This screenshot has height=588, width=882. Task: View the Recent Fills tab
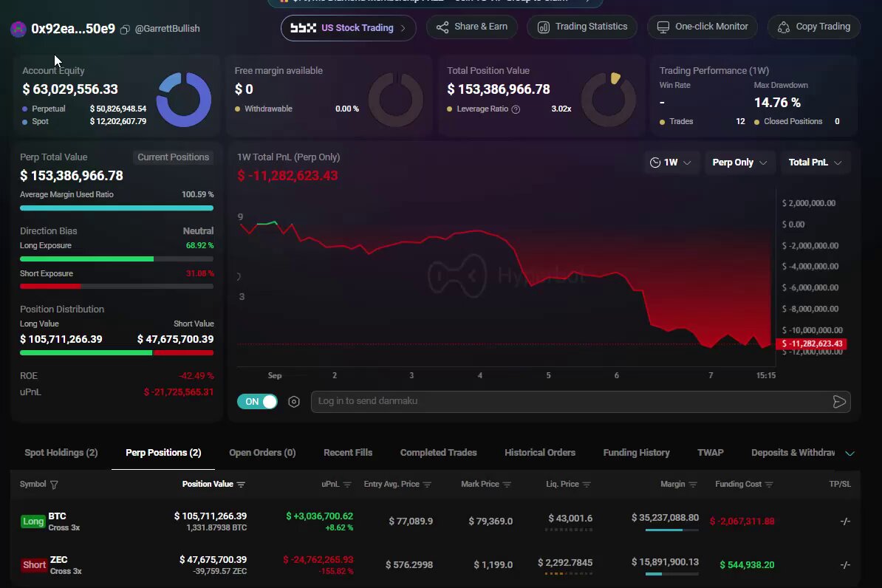[348, 453]
